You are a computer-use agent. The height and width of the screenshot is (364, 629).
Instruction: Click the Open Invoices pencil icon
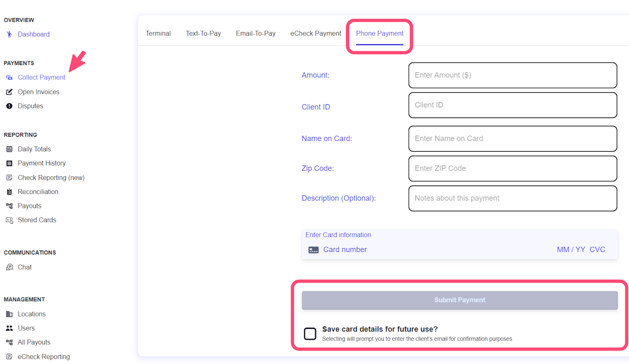pos(9,92)
